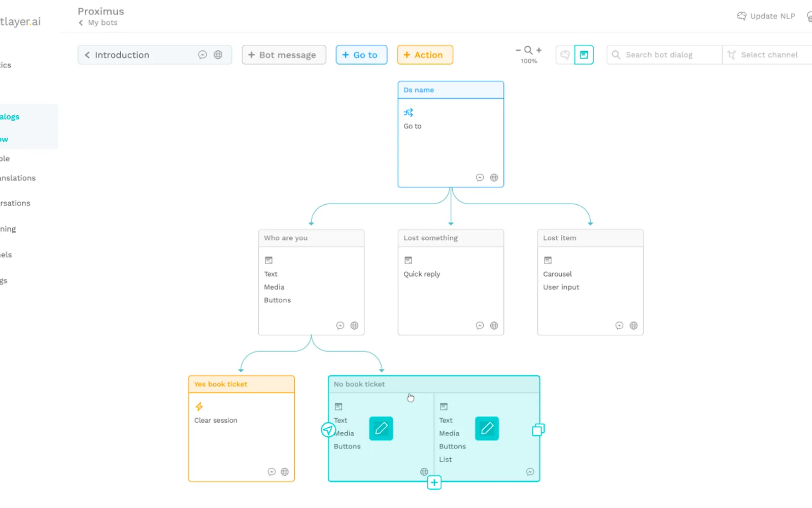This screenshot has height=508, width=812.
Task: Click globe icon on Who are you card
Action: 354,326
